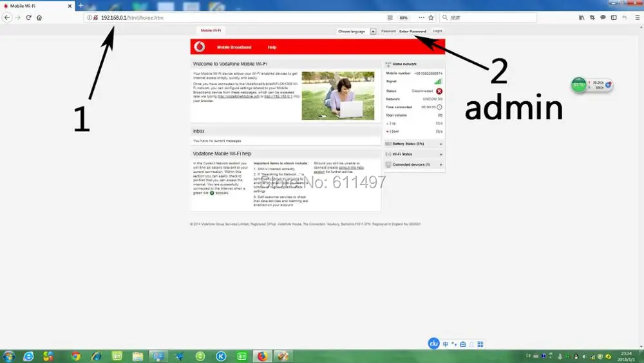Open the page actions three-dots menu

click(421, 17)
